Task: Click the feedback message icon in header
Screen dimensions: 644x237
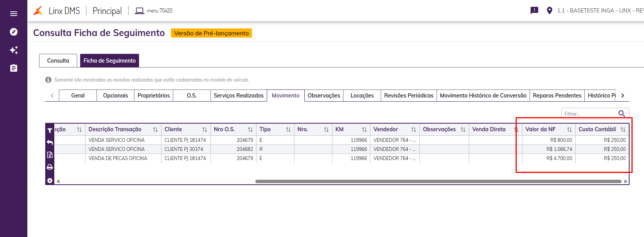Action: (534, 11)
